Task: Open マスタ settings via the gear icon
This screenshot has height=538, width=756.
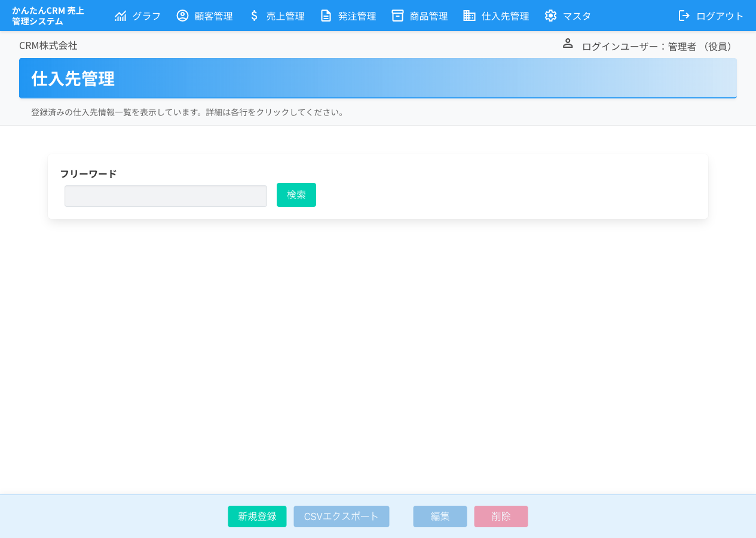Action: pos(550,16)
